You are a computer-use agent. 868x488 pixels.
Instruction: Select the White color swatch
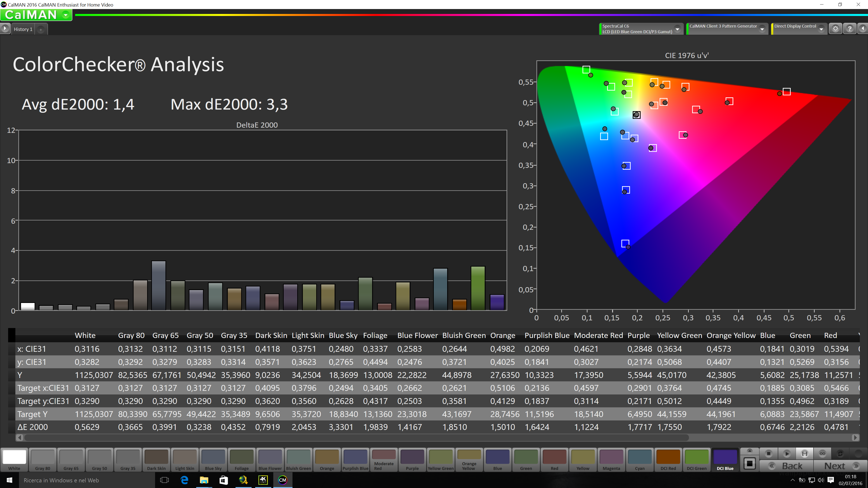(x=14, y=460)
